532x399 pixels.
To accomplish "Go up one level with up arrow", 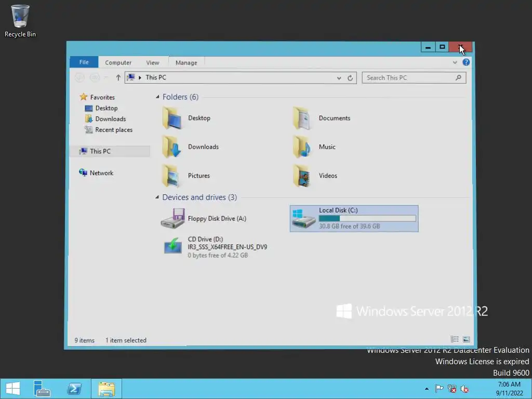I will (118, 78).
